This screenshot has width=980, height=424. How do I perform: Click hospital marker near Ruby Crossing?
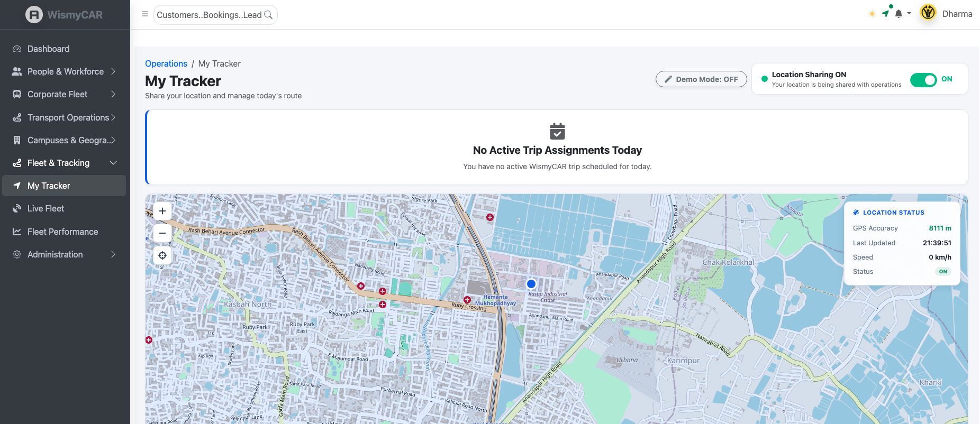[467, 300]
